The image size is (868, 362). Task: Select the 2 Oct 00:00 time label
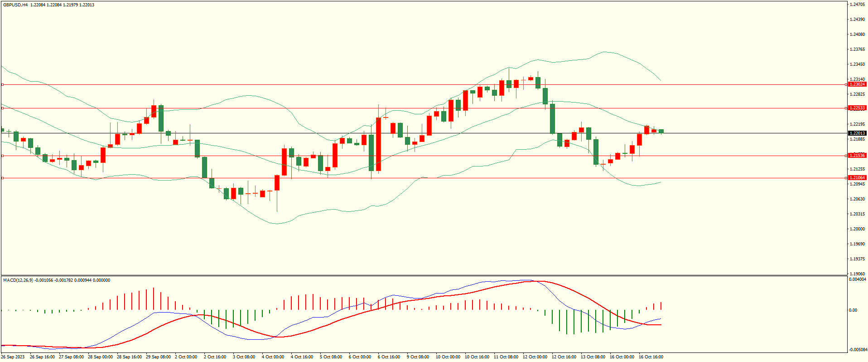coord(186,357)
